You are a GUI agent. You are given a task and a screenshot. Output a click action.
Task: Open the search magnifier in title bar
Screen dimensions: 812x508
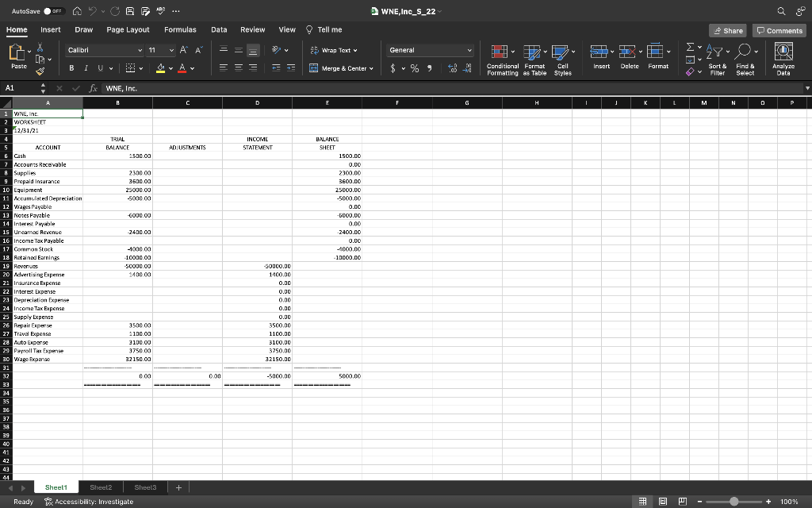(781, 11)
